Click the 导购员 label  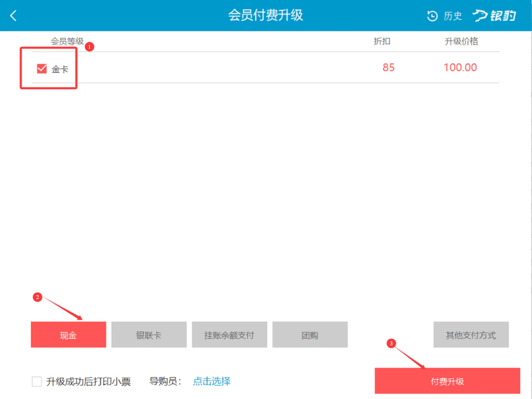point(165,381)
